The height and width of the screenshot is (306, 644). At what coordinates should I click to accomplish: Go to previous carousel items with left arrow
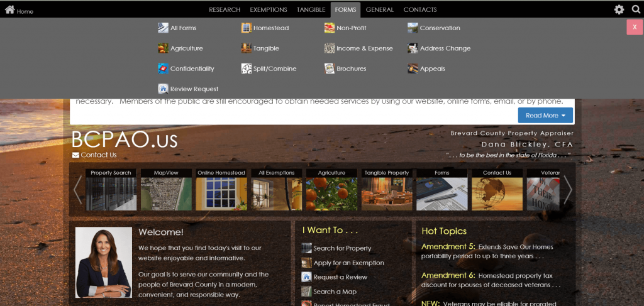[77, 190]
